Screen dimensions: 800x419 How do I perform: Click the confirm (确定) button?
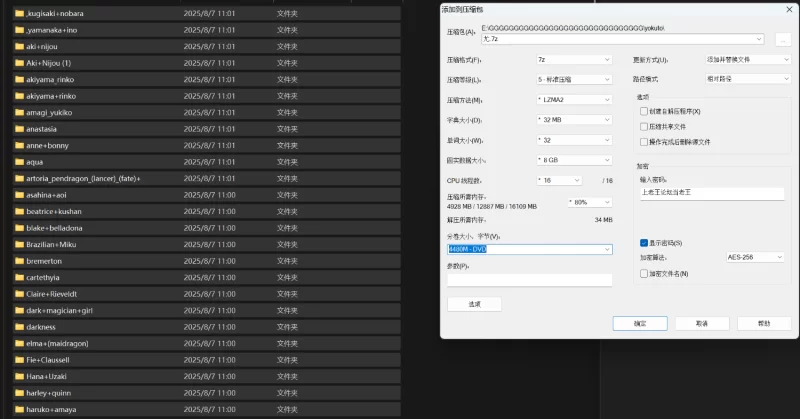pos(640,324)
